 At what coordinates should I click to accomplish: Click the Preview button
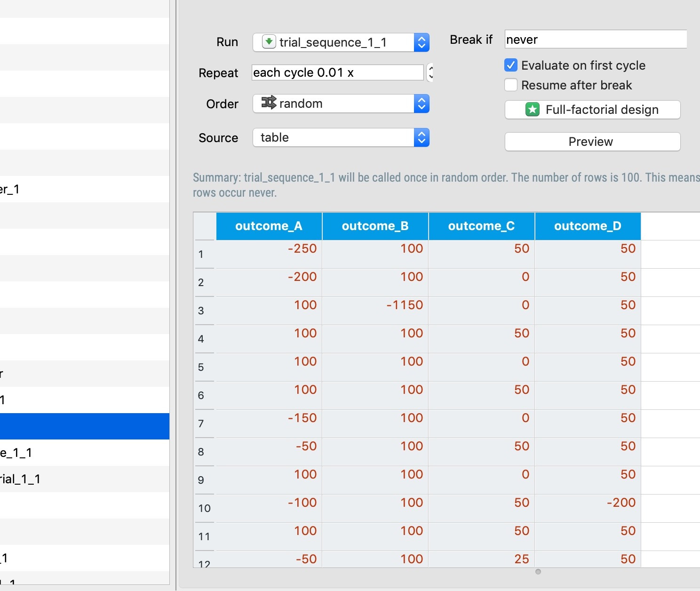point(591,142)
